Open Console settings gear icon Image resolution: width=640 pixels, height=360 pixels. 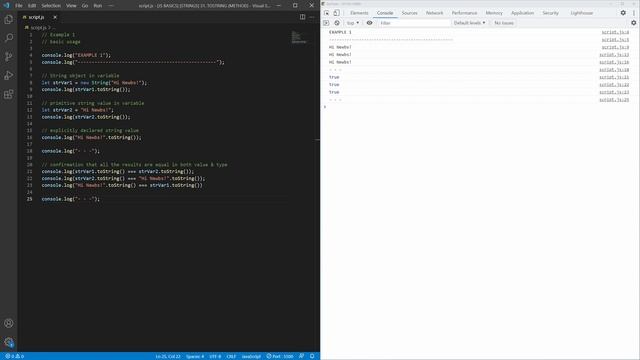[633, 23]
